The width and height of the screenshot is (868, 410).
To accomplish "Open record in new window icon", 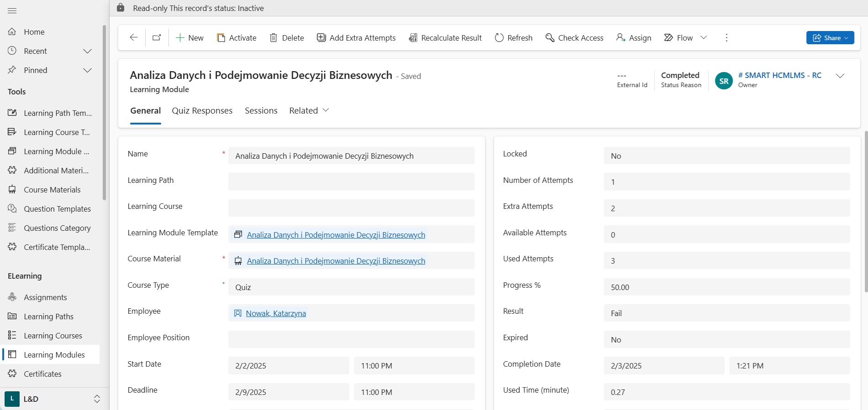I will tap(157, 38).
